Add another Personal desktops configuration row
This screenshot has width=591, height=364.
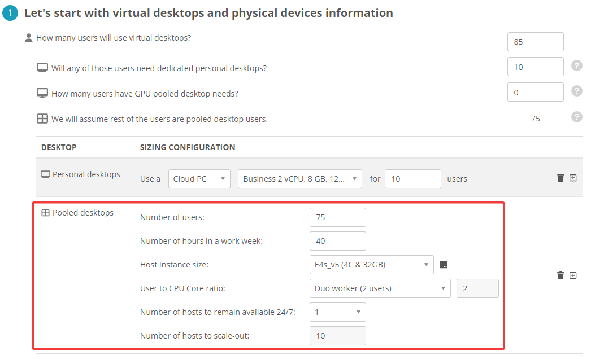[573, 178]
